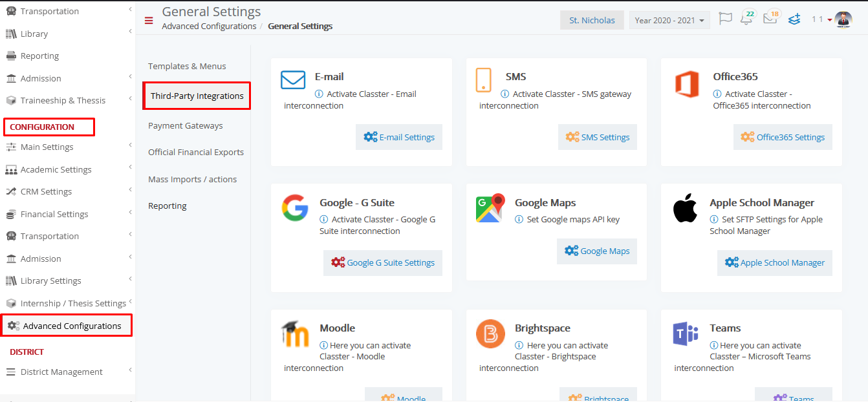Click the info icon in the E-mail description
Image resolution: width=868 pixels, height=402 pixels.
[319, 94]
